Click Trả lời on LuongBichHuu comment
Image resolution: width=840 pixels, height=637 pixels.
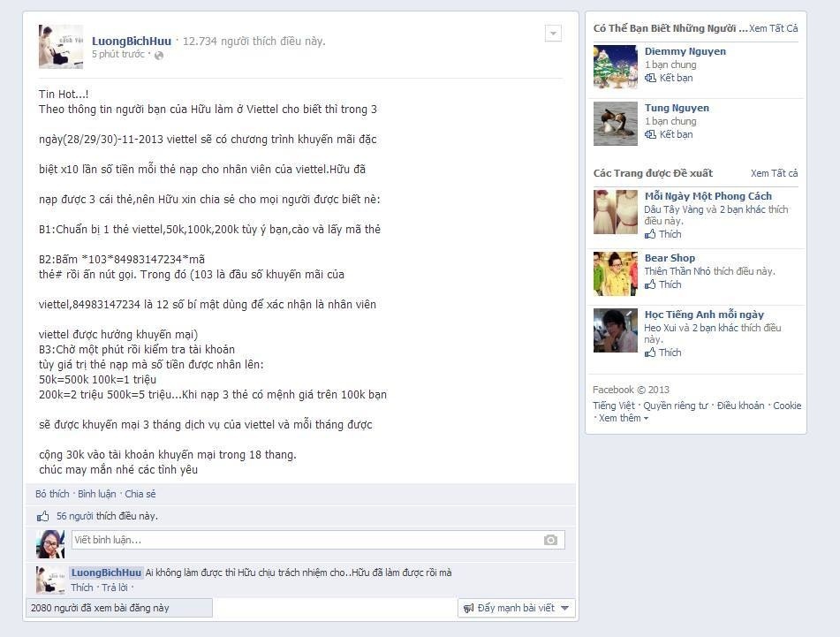click(115, 588)
